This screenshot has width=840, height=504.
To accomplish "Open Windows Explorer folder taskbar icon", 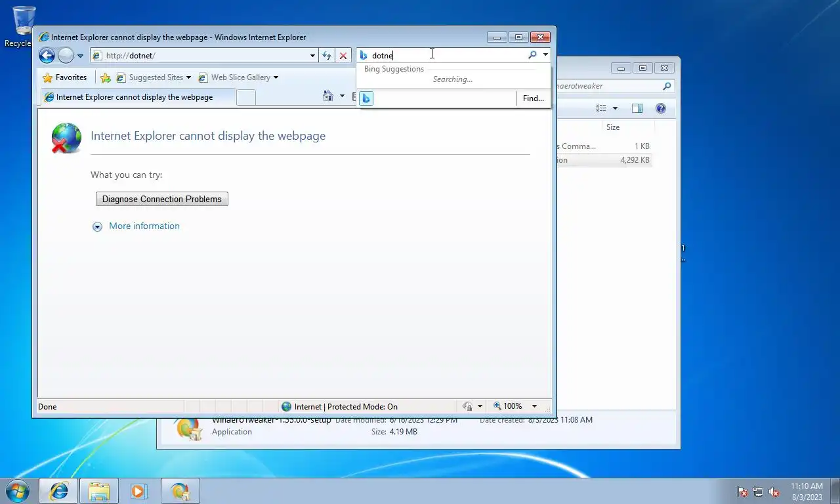I will 99,491.
